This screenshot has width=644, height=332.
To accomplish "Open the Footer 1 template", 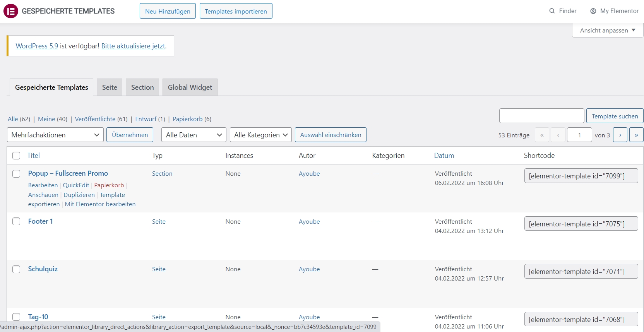I will (40, 221).
